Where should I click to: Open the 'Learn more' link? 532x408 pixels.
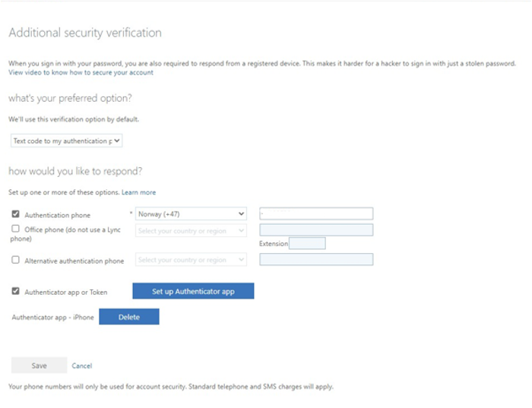(x=138, y=193)
